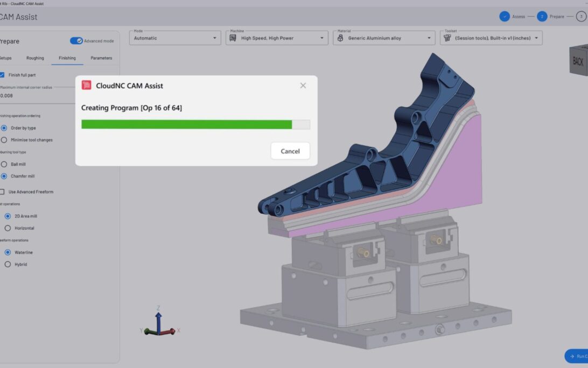The width and height of the screenshot is (588, 368).
Task: Open the Machine dropdown High Speed, High Power
Action: 277,38
